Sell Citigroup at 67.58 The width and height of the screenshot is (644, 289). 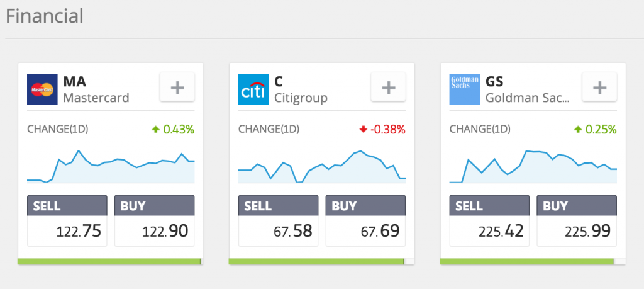[x=278, y=221]
